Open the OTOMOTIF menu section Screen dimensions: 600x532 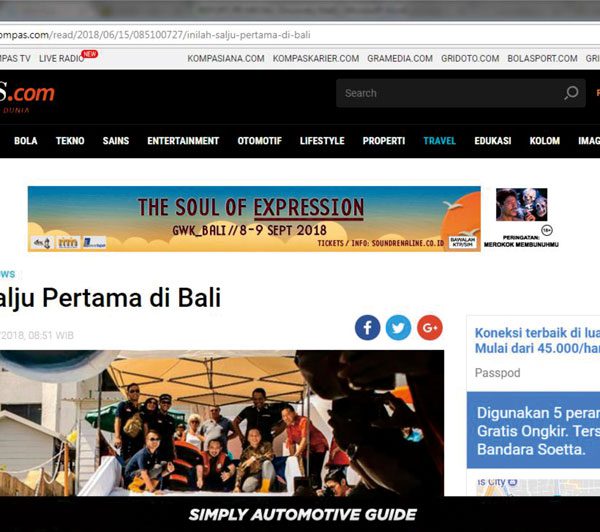point(259,141)
